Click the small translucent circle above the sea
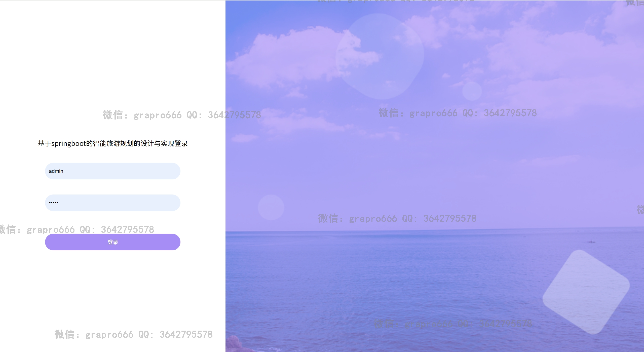This screenshot has height=352, width=644. click(271, 208)
